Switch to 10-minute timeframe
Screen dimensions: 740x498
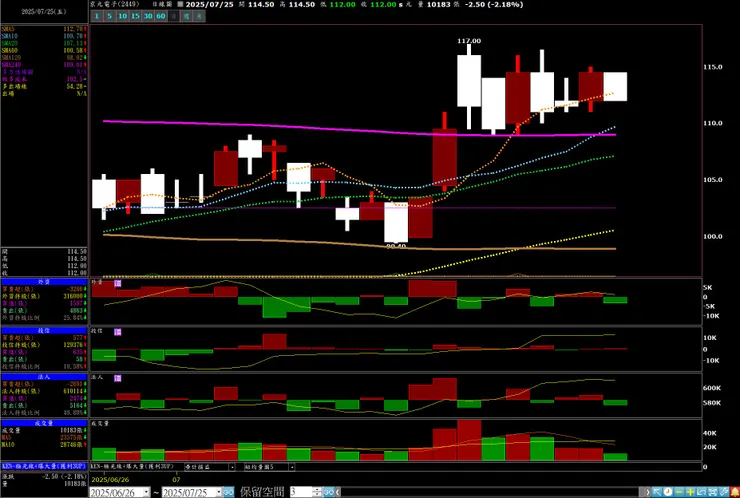(122, 16)
